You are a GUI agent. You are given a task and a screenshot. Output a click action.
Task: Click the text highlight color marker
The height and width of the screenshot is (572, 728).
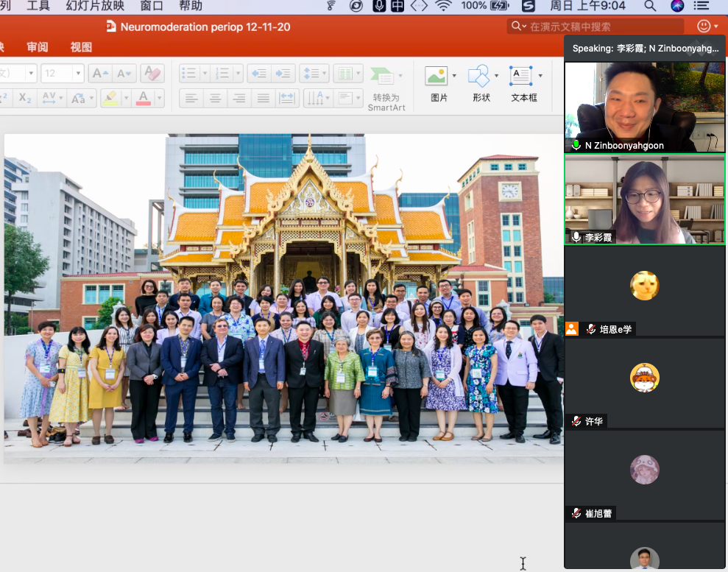pos(110,98)
